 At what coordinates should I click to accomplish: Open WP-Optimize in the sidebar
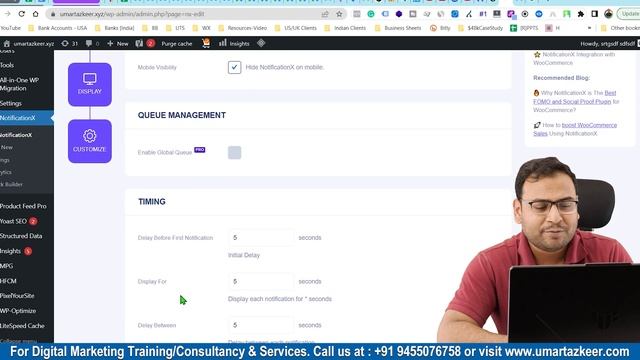click(18, 311)
